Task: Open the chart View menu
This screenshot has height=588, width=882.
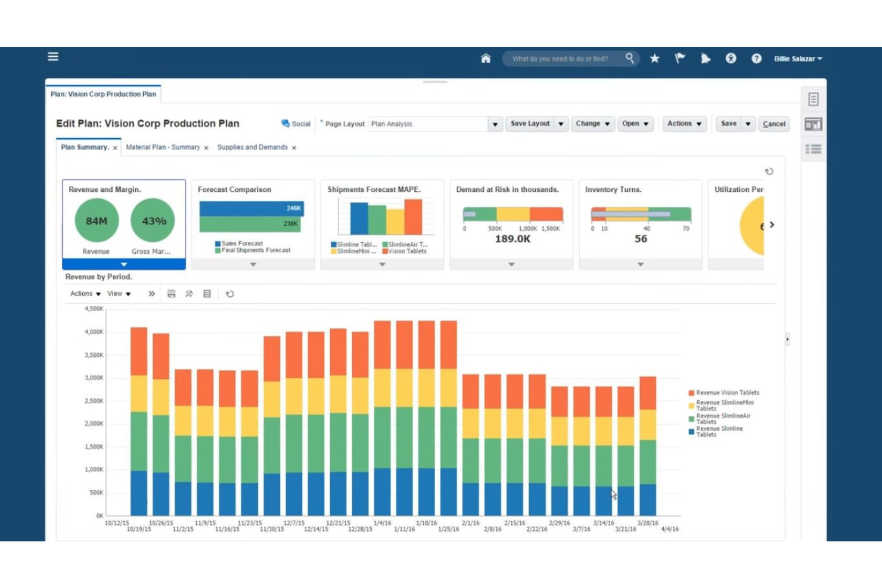Action: click(119, 294)
